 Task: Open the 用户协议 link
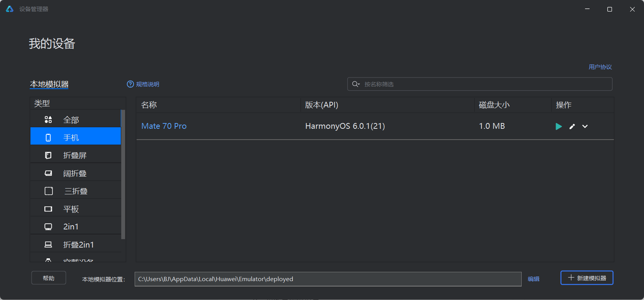point(600,67)
